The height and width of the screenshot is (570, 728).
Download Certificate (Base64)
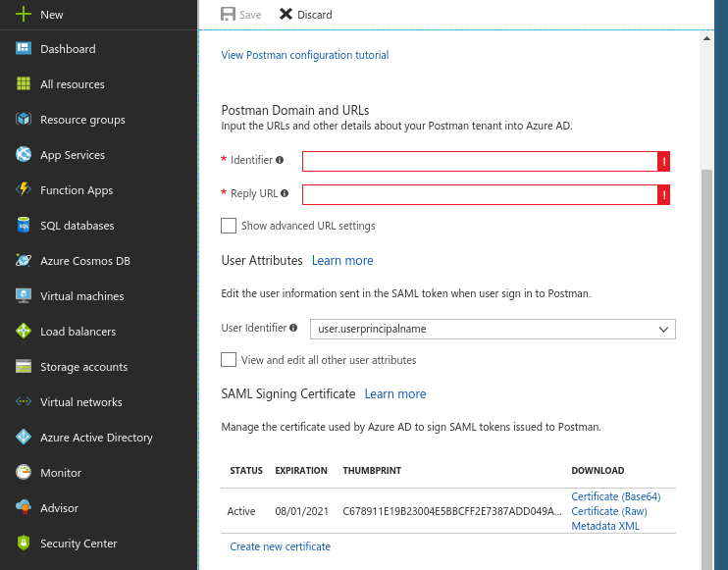[x=616, y=496]
